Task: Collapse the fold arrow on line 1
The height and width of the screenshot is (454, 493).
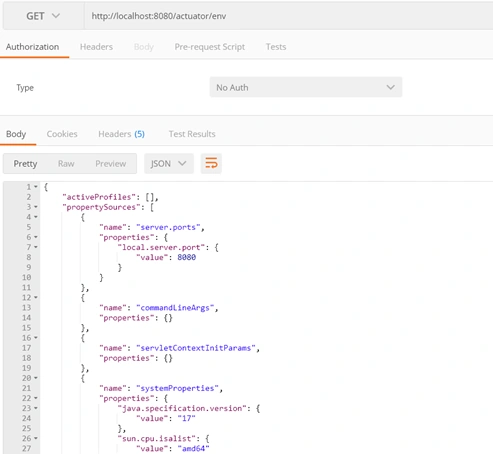Action: [x=36, y=187]
